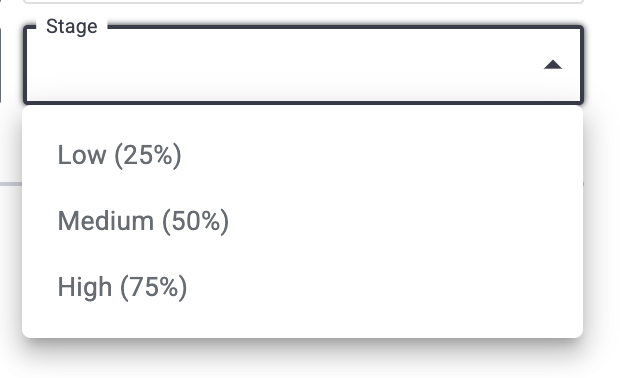620x378 pixels.
Task: Collapse the Stage dropdown with the up arrow
Action: point(553,65)
